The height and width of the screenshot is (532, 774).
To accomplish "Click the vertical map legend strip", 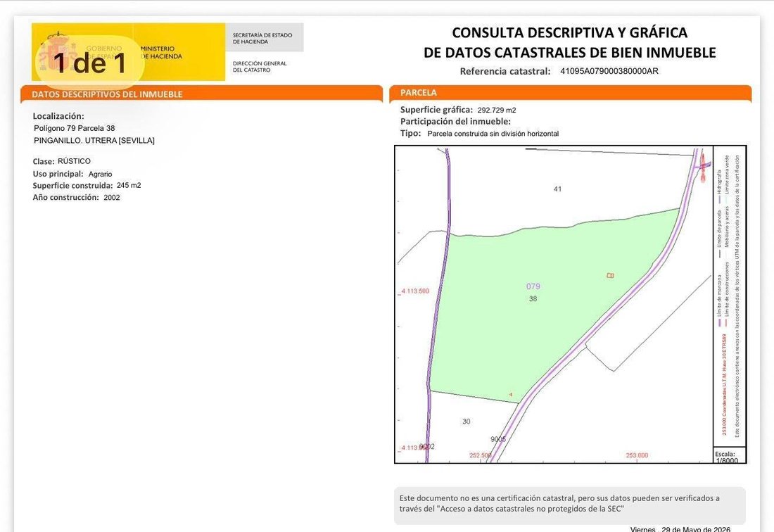I will point(730,297).
